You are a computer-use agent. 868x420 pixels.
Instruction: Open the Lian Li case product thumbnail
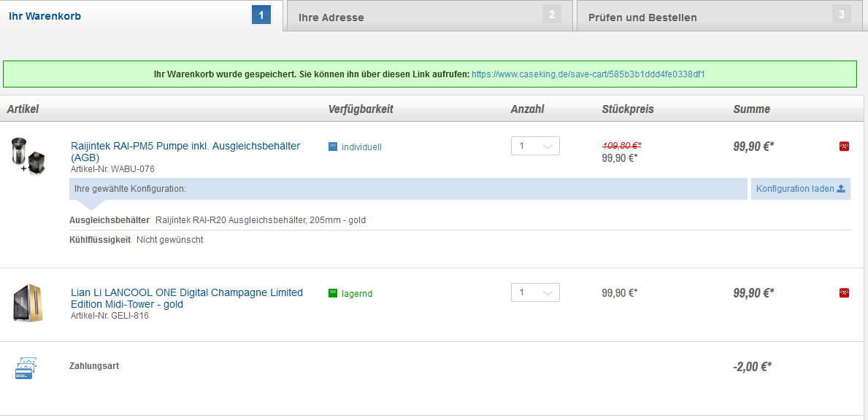pos(28,303)
